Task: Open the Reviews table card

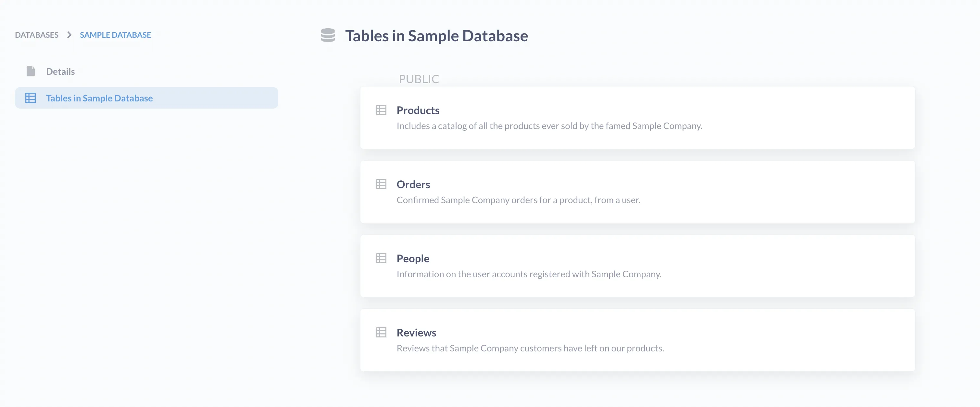Action: [637, 340]
